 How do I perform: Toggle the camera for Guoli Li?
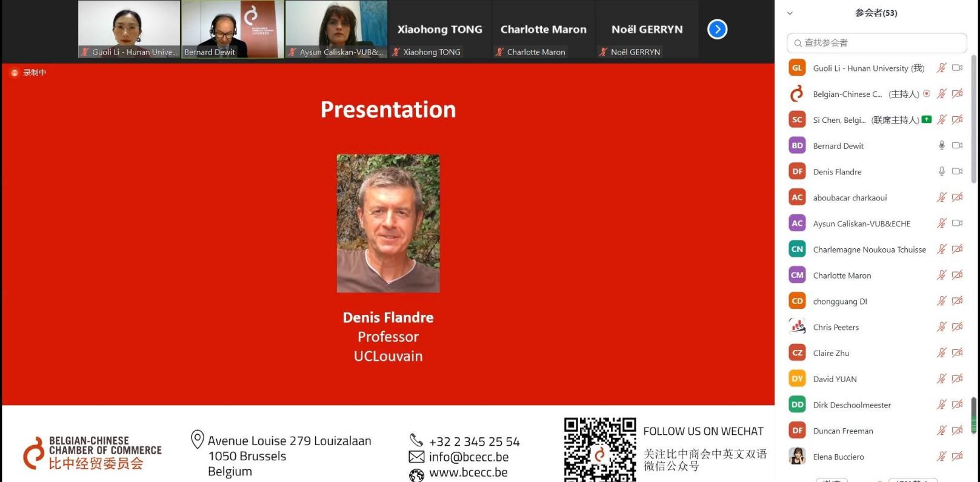957,68
